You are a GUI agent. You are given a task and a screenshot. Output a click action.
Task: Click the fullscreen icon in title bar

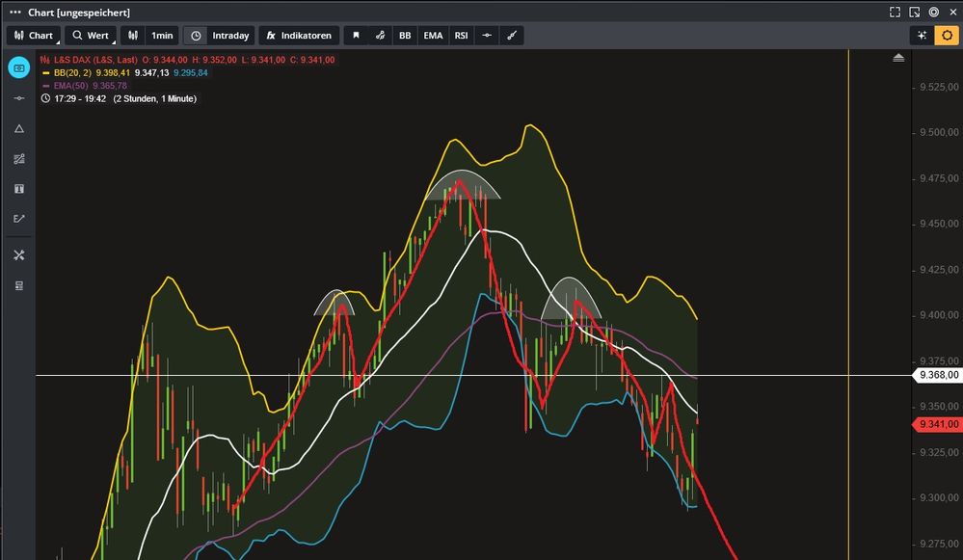click(x=895, y=12)
